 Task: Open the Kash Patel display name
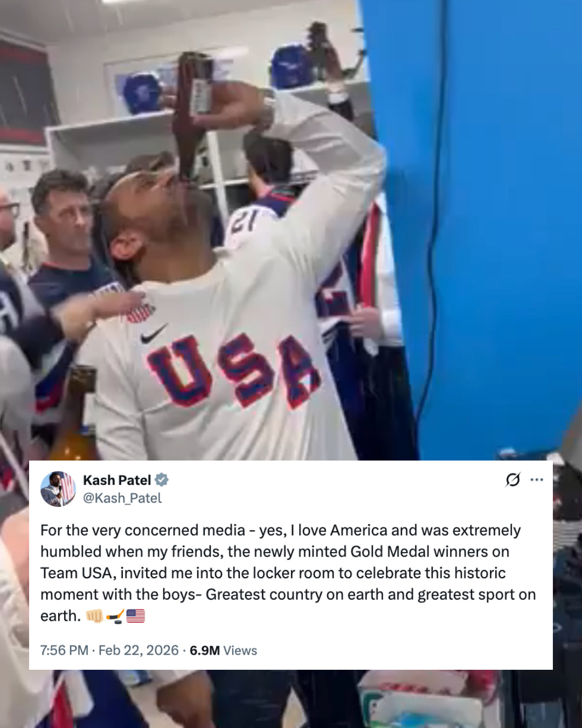point(117,480)
